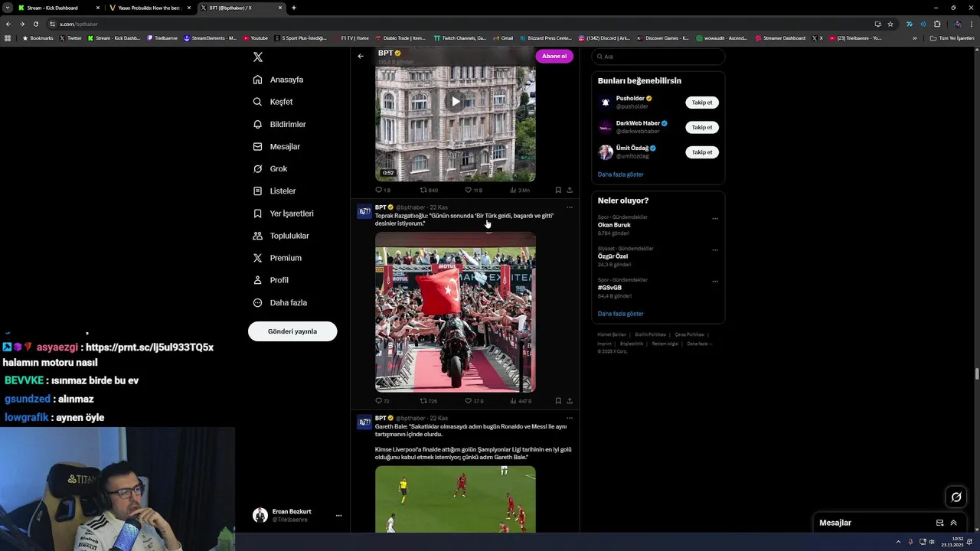Reload the page
The image size is (980, 551).
35,24
